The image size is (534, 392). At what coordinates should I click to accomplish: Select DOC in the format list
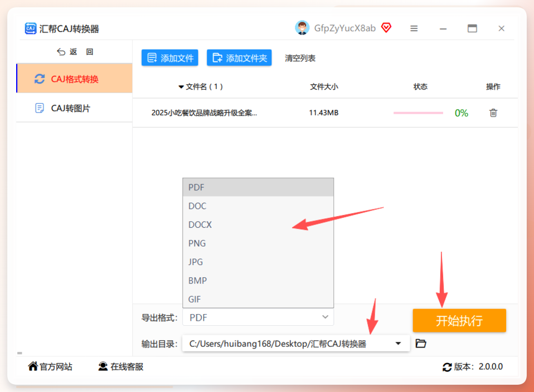pos(258,206)
